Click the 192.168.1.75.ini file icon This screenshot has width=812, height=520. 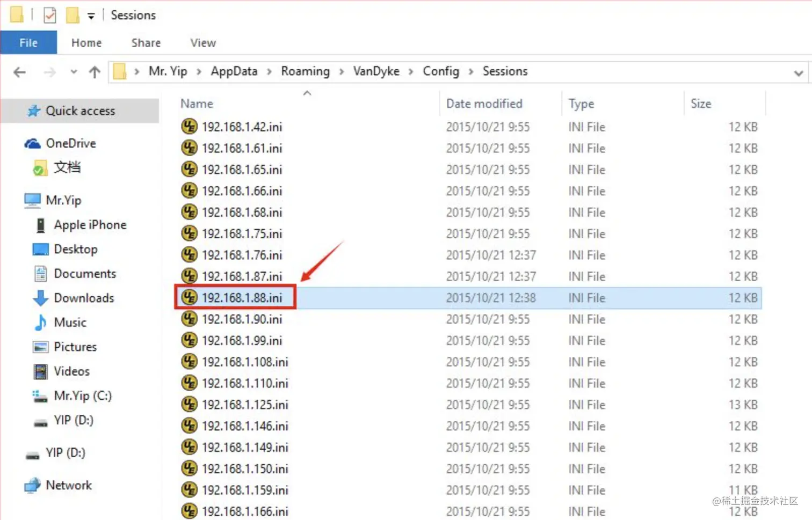click(x=189, y=233)
